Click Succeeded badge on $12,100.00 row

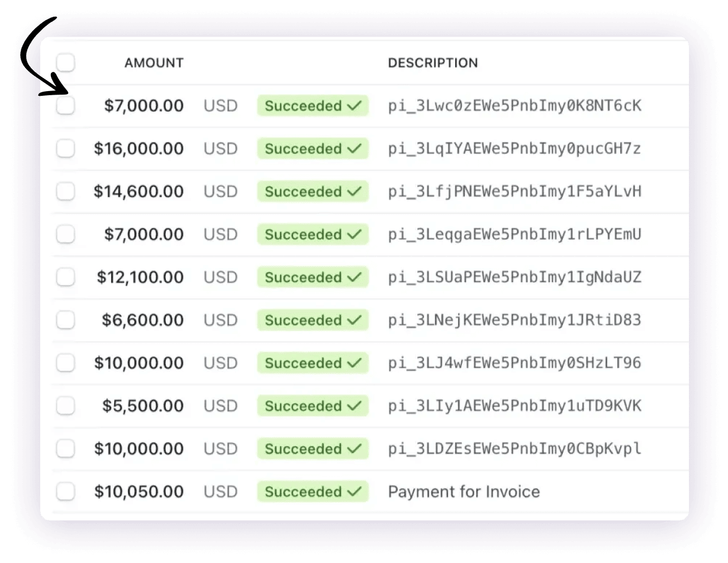tap(313, 277)
